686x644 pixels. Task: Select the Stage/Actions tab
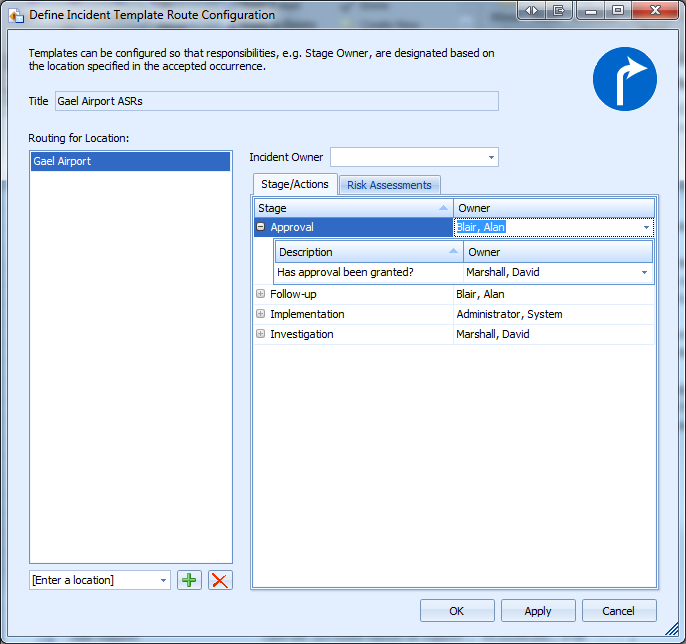(x=295, y=184)
